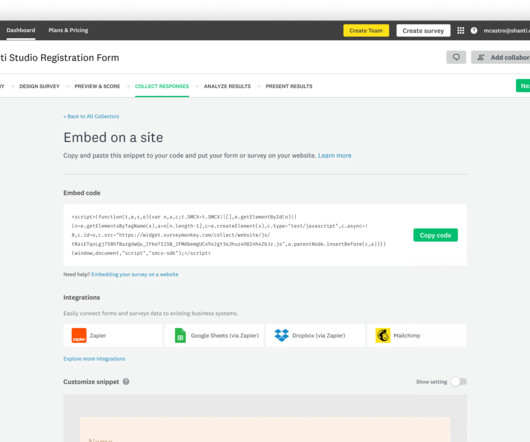
Task: Toggle the Show setting switch
Action: click(459, 382)
